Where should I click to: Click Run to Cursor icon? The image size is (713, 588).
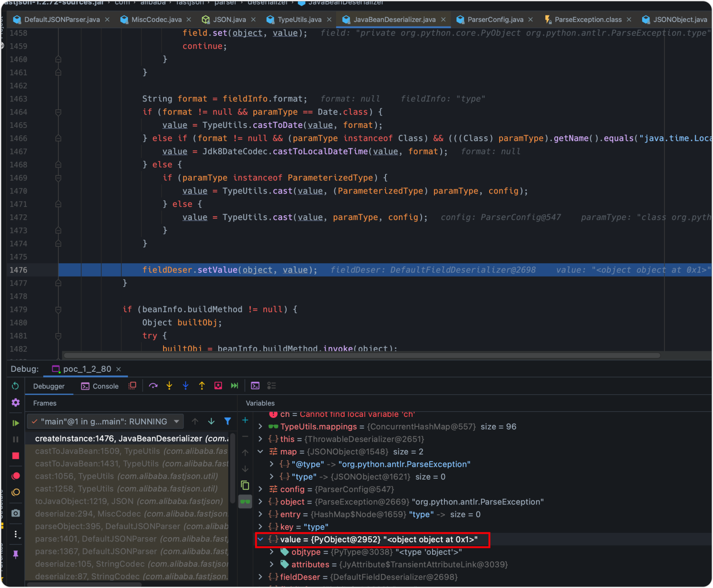tap(234, 386)
